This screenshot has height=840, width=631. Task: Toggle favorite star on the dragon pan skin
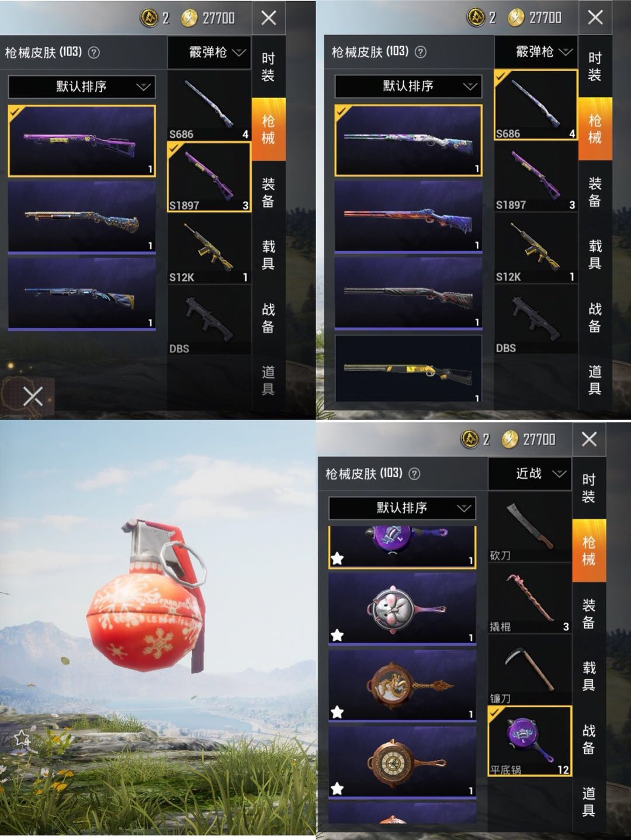coord(337,712)
